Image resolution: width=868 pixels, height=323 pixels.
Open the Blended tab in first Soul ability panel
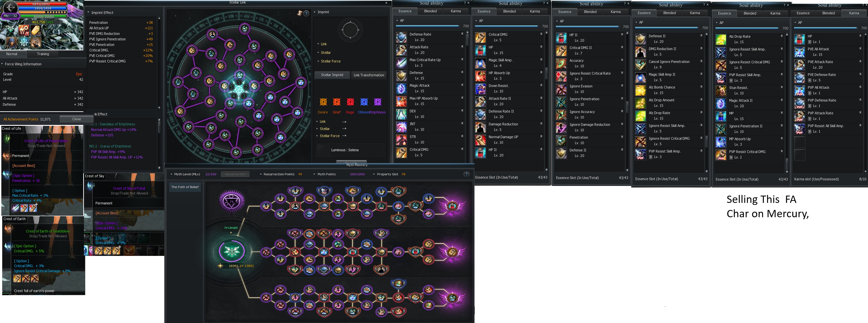[x=430, y=11]
